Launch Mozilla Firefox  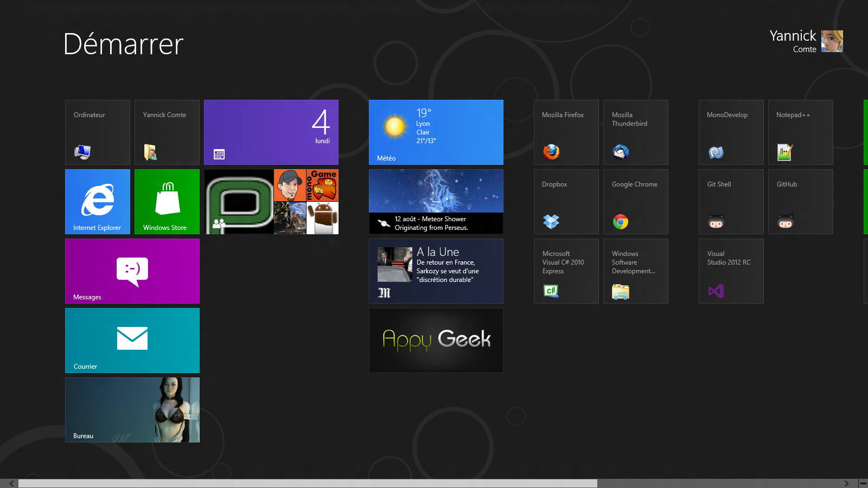coord(566,132)
